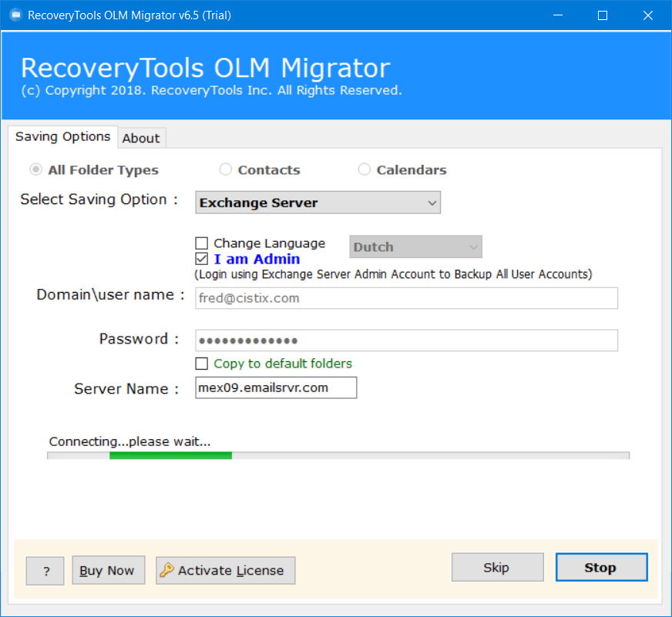This screenshot has height=617, width=672.
Task: Select the All Folder Types radio button
Action: pyautogui.click(x=36, y=169)
